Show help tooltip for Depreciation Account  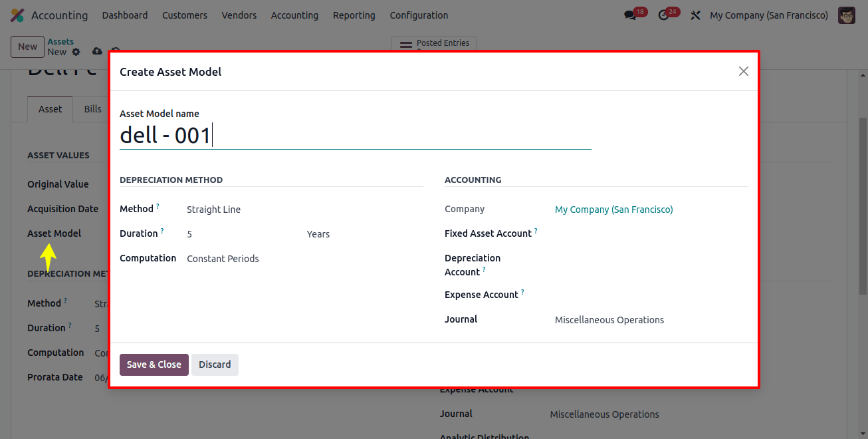[484, 270]
